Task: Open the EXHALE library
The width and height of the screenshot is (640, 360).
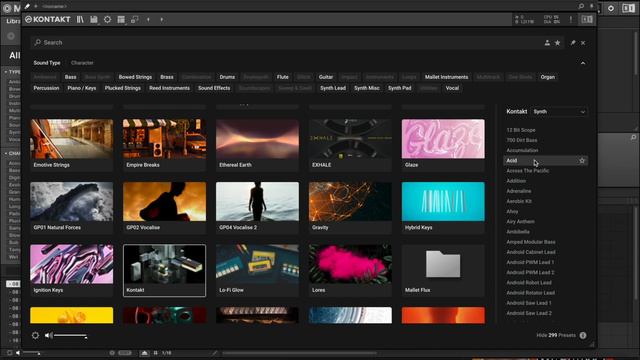Action: click(350, 144)
